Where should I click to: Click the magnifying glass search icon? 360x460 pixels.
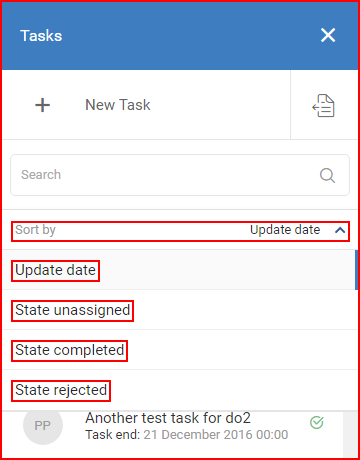[x=327, y=175]
